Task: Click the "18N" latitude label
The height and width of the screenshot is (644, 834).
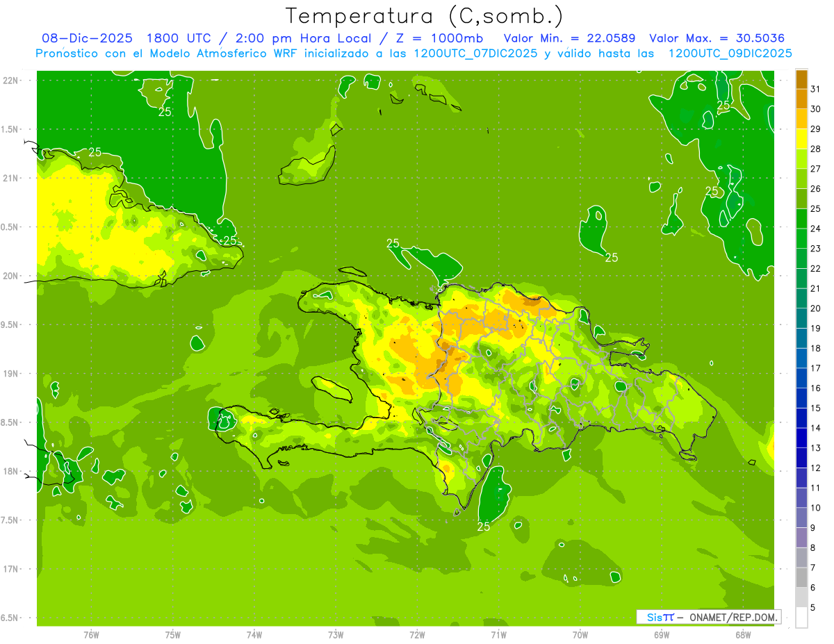Action: coord(11,471)
